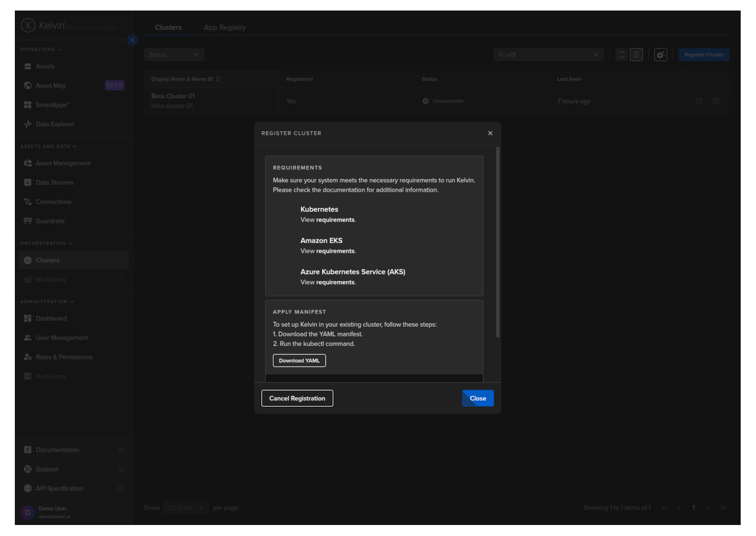
Task: Click the SmartApps grid icon
Action: tap(28, 105)
